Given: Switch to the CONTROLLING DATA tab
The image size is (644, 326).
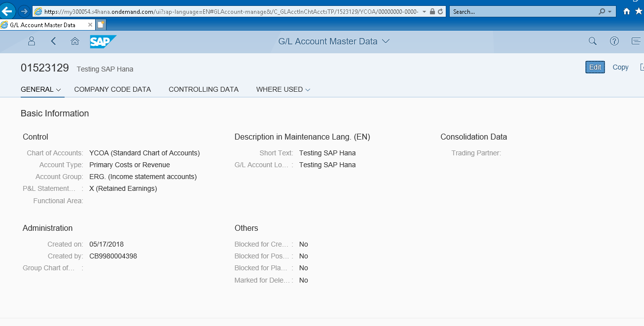Looking at the screenshot, I should point(203,89).
